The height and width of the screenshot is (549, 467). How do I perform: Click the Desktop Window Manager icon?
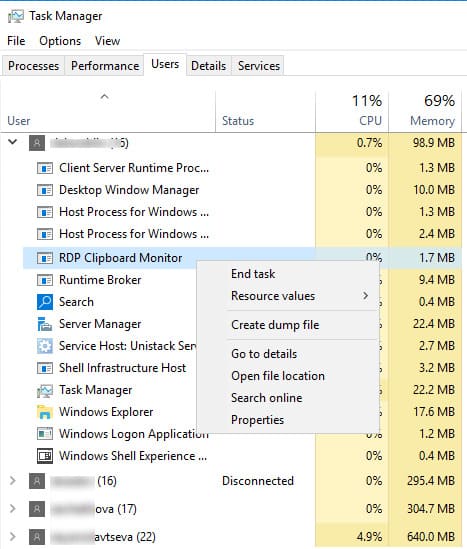tap(45, 190)
